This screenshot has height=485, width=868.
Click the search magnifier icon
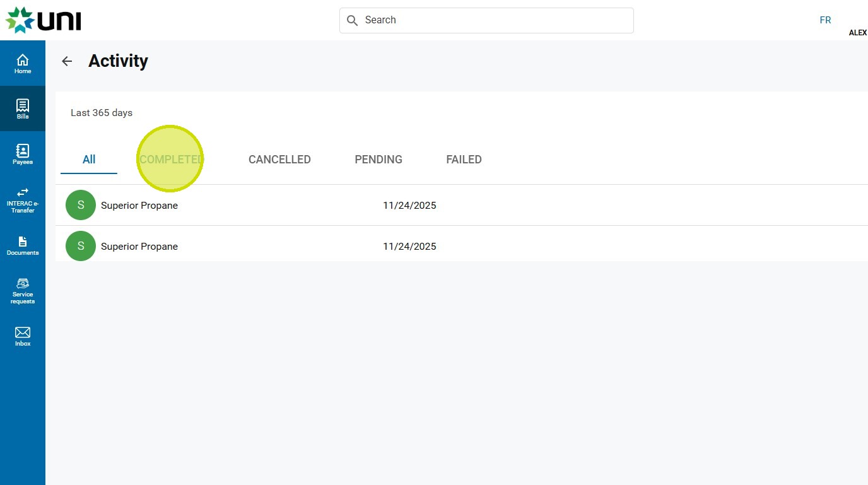(353, 21)
